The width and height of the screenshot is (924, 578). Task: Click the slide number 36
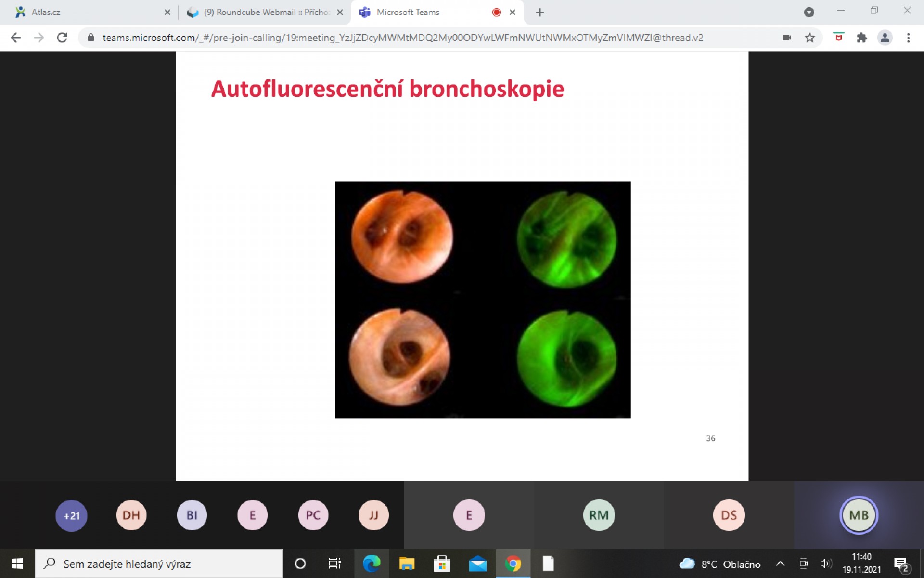click(710, 438)
